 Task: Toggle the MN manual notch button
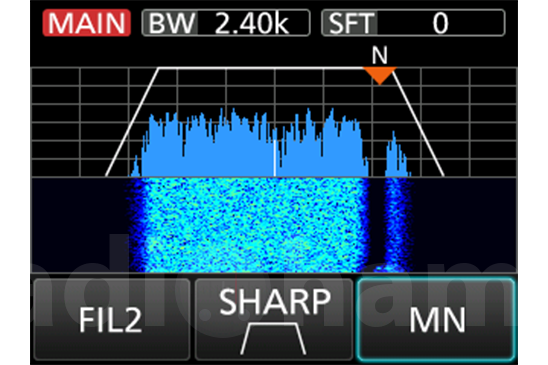pyautogui.click(x=436, y=319)
